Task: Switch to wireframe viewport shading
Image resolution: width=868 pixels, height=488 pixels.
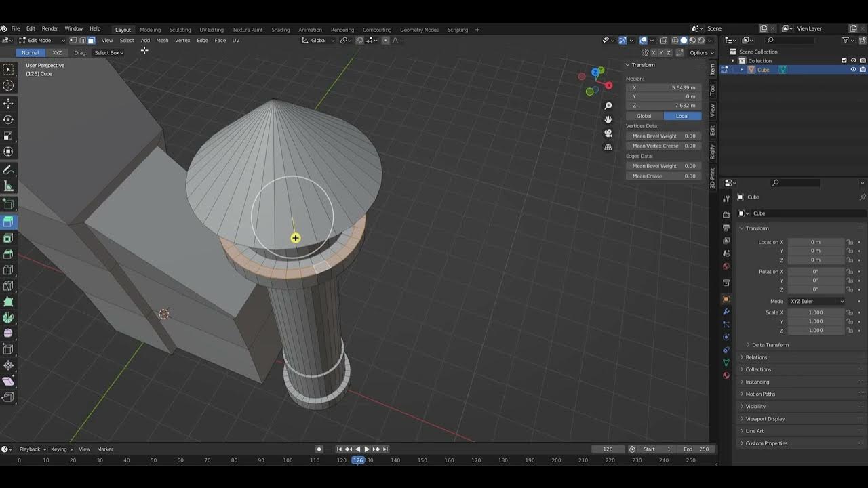Action: tap(675, 41)
